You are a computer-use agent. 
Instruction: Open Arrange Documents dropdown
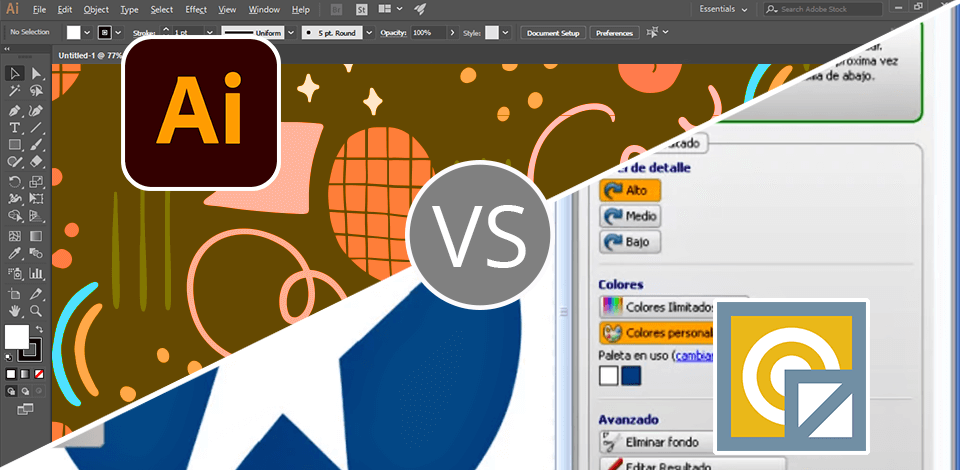[x=390, y=9]
